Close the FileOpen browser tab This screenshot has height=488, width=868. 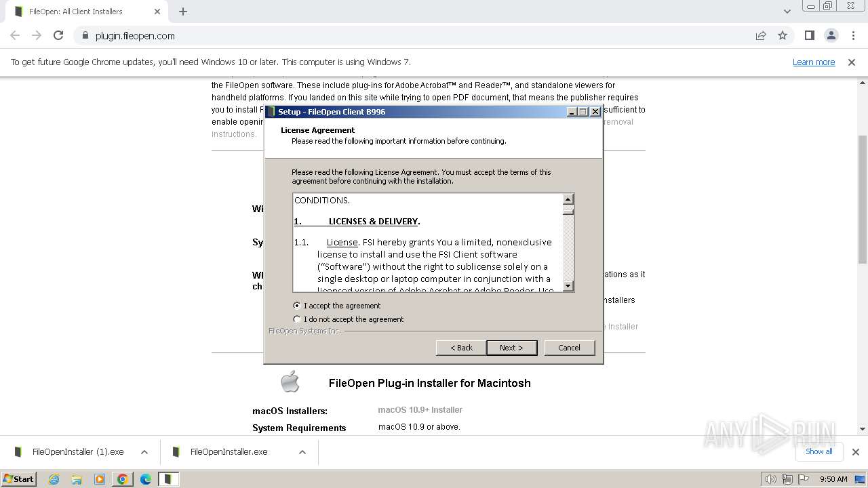click(x=157, y=12)
